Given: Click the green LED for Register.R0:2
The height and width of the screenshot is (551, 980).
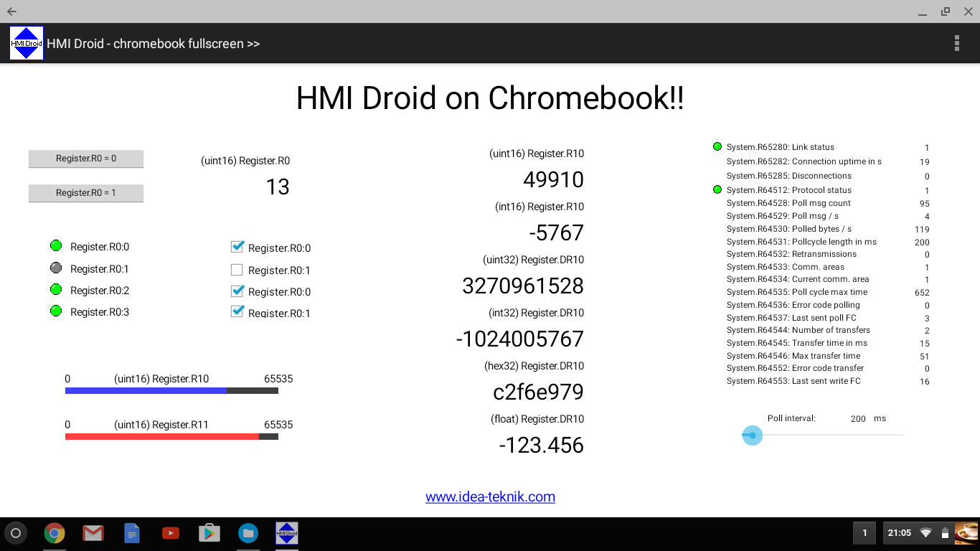Looking at the screenshot, I should pos(56,290).
